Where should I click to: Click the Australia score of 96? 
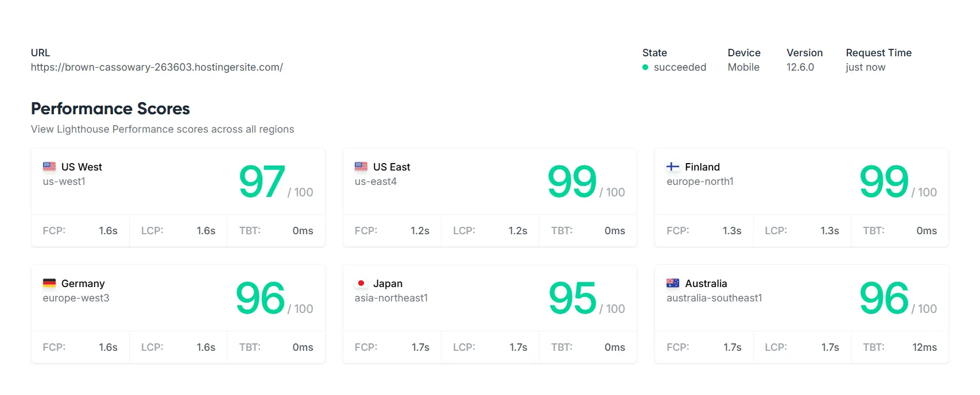point(884,298)
